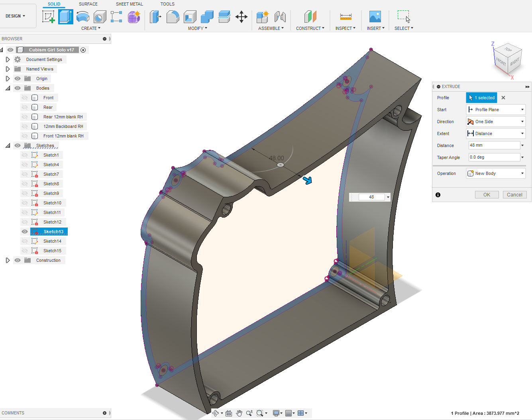
Task: Open the CONSTRUCT menu
Action: tap(310, 28)
